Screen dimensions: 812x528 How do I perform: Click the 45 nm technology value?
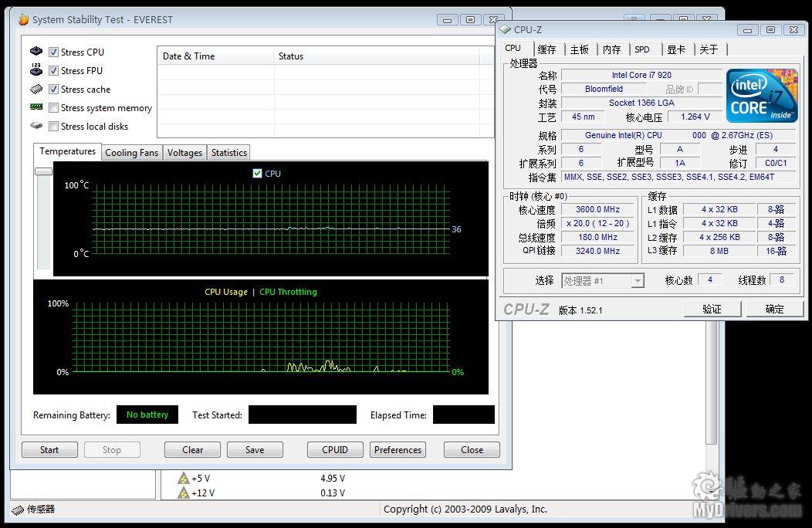point(583,117)
